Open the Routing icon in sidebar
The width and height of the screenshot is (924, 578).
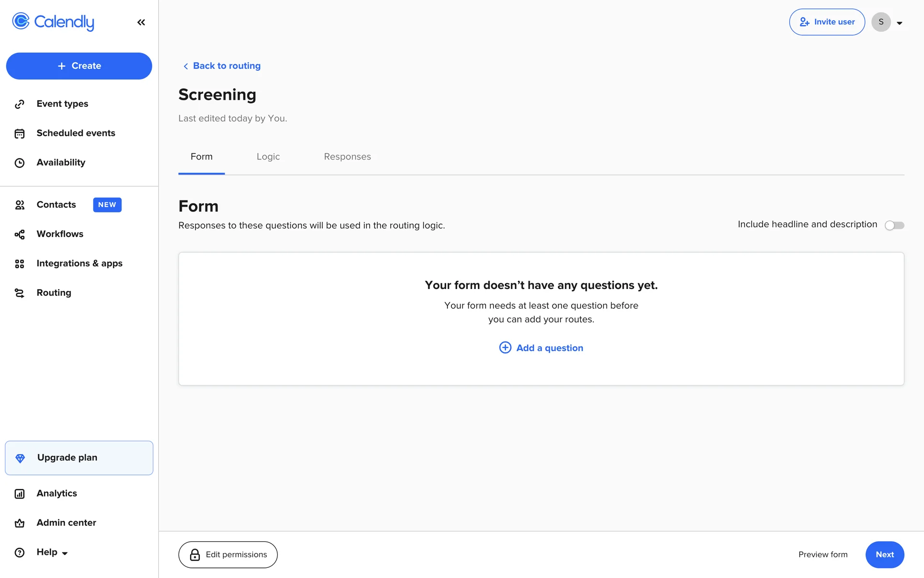(x=20, y=293)
